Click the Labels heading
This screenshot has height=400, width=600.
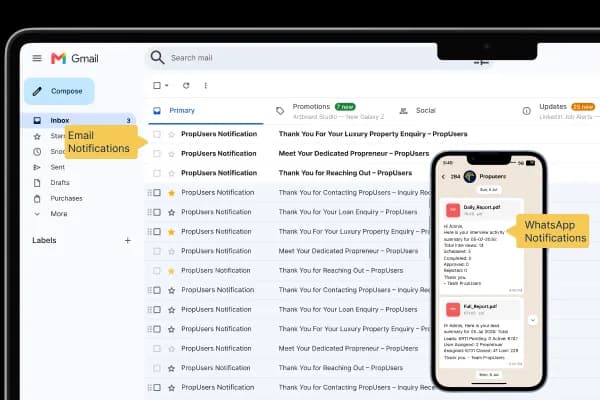pos(44,240)
